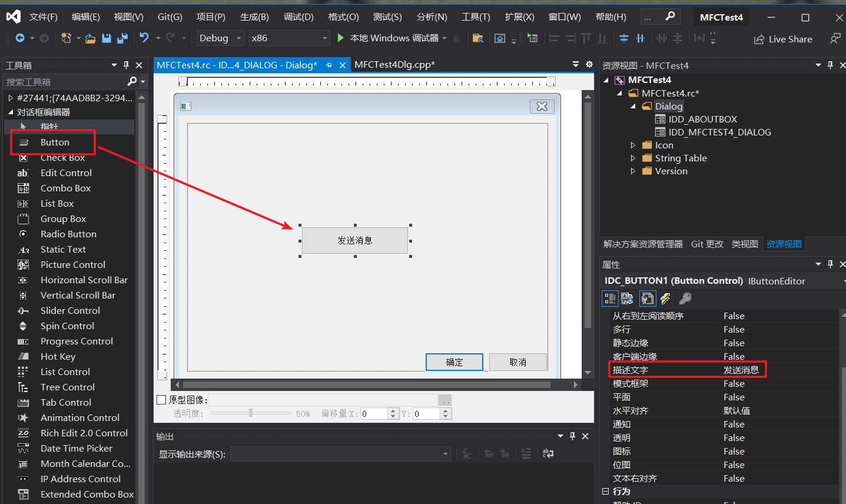Open the 编辑(E) menu

pyautogui.click(x=85, y=17)
